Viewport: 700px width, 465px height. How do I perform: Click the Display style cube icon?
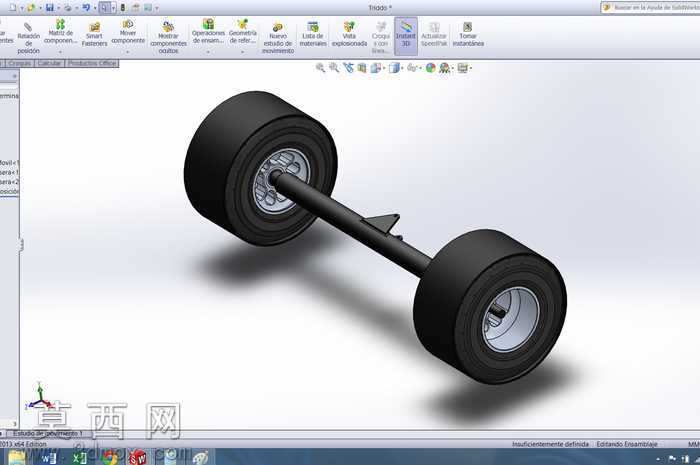394,68
